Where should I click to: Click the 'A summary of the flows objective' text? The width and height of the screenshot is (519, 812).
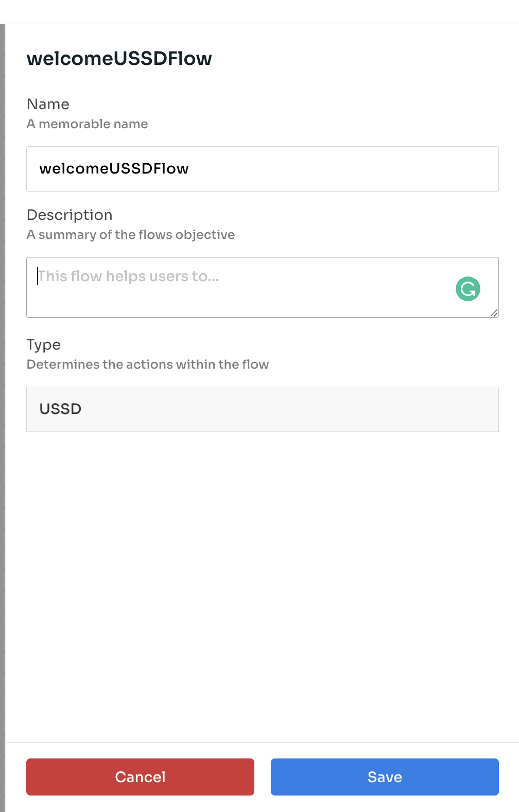(131, 234)
